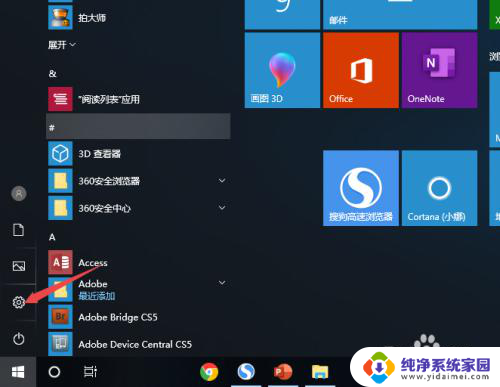Open File Explorer from the taskbar

320,372
